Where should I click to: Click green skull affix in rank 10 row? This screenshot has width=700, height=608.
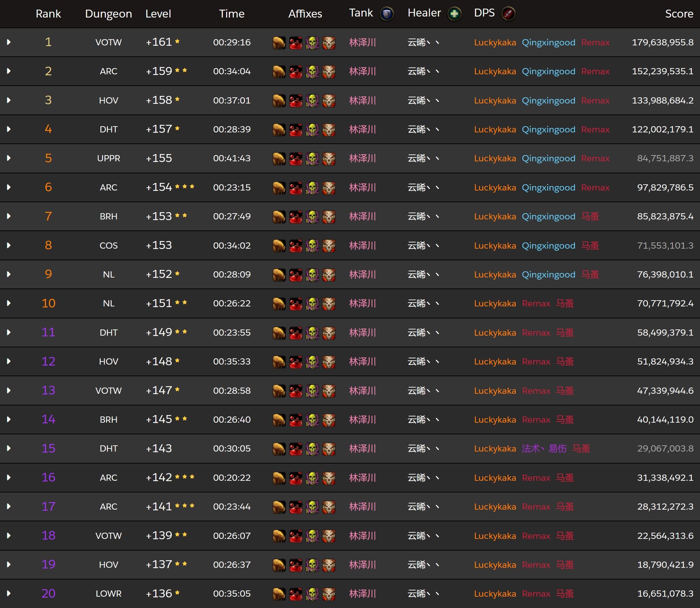pos(312,304)
